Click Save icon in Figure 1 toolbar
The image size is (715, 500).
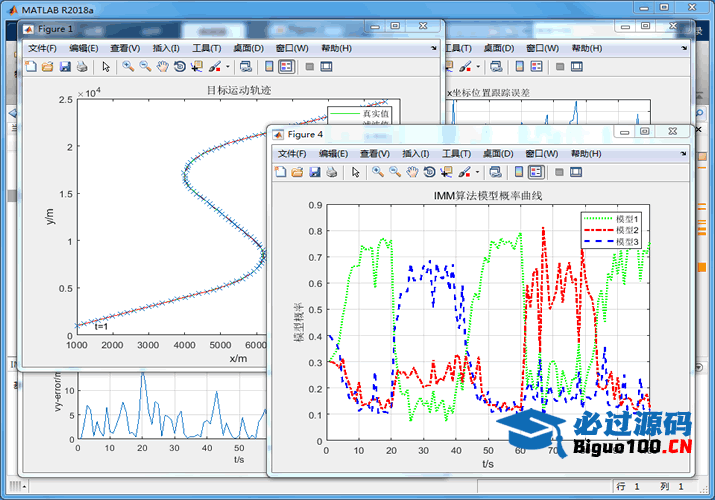pos(65,67)
